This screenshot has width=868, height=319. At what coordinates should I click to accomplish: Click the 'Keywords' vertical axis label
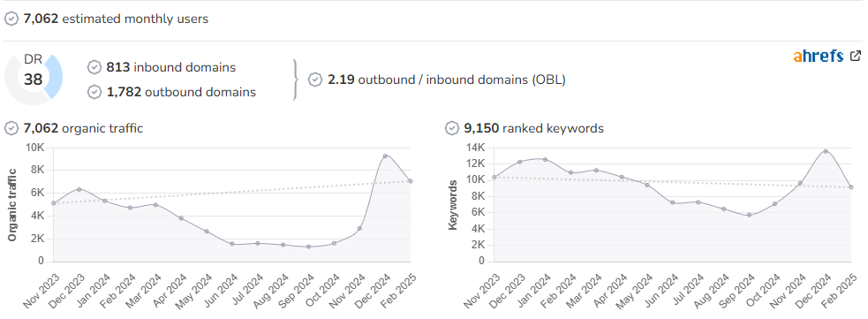coord(453,205)
